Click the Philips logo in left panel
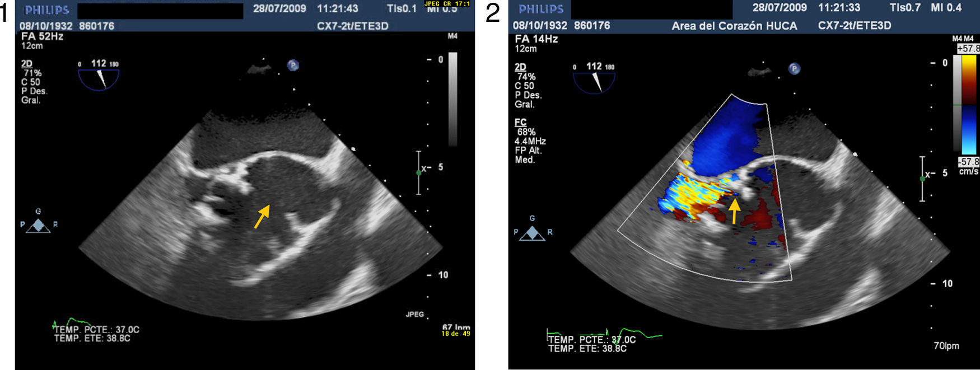 (47, 10)
